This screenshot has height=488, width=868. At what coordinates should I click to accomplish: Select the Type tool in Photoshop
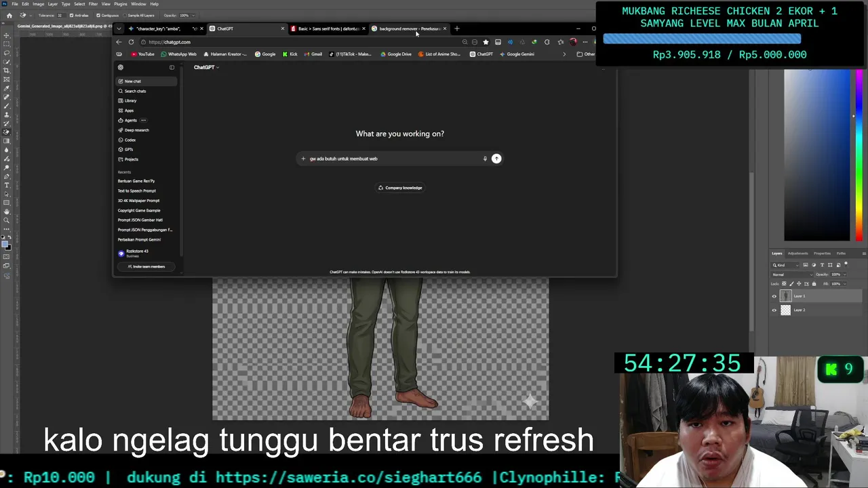pyautogui.click(x=7, y=185)
